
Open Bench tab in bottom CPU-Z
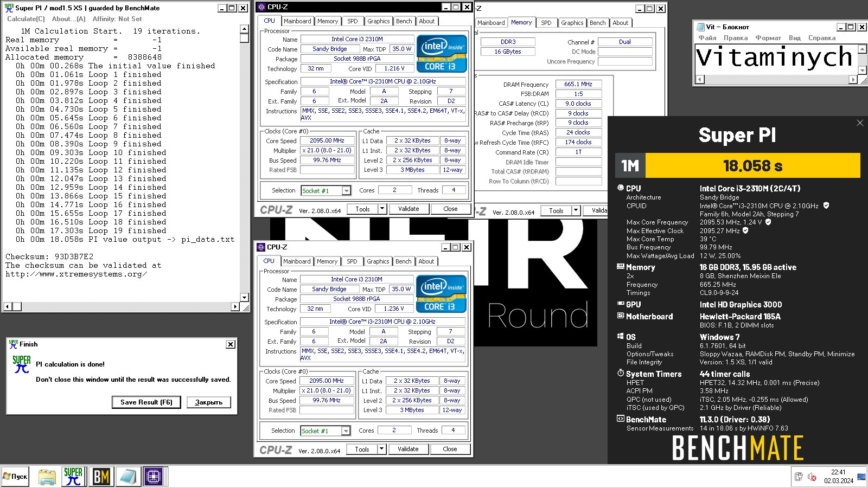pyautogui.click(x=403, y=261)
